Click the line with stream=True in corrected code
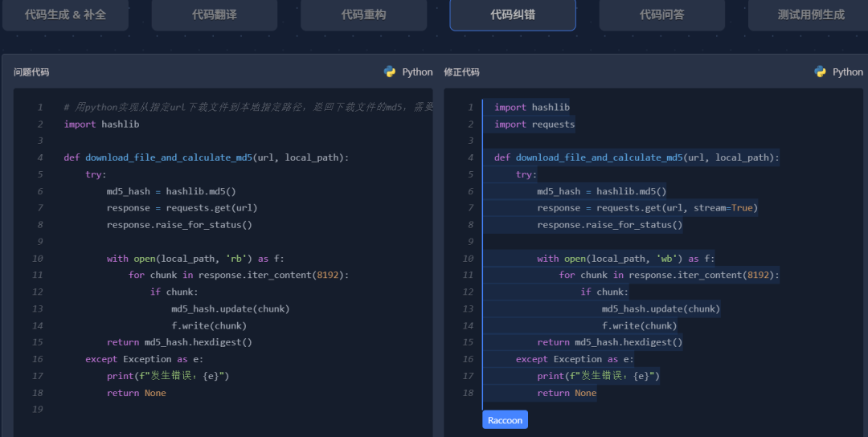Viewport: 868px width, 437px height. point(647,208)
